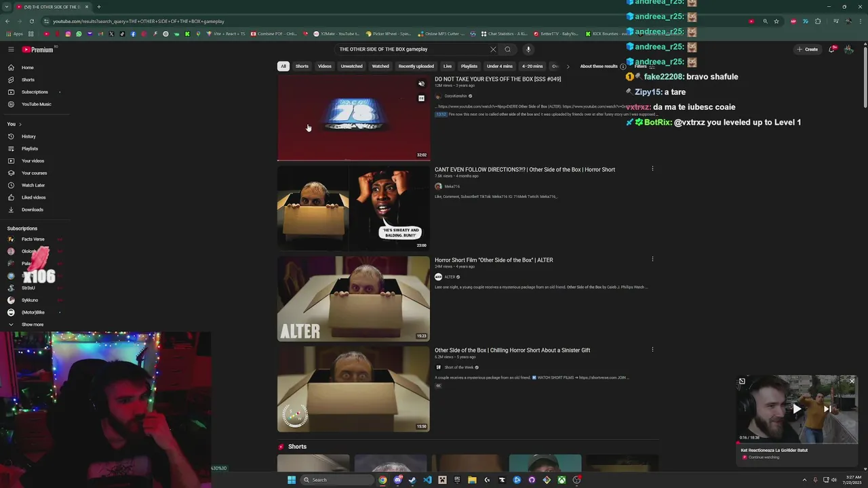
Task: Reload the page in Chrome
Action: (31, 21)
